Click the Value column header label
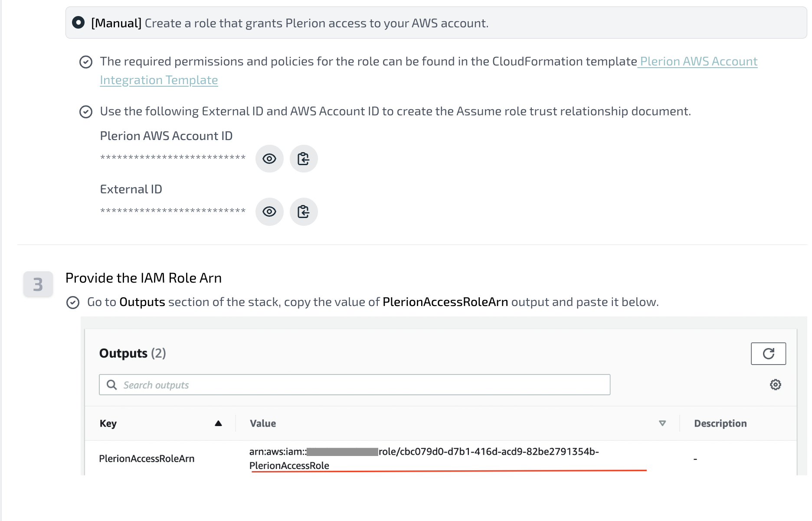Image resolution: width=812 pixels, height=521 pixels. pos(263,423)
